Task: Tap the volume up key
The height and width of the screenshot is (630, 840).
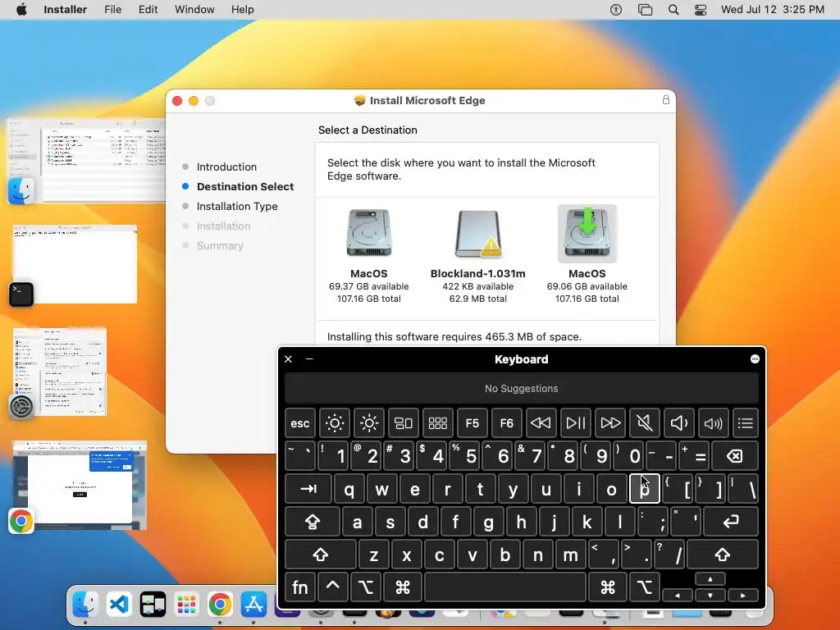Action: click(x=713, y=423)
